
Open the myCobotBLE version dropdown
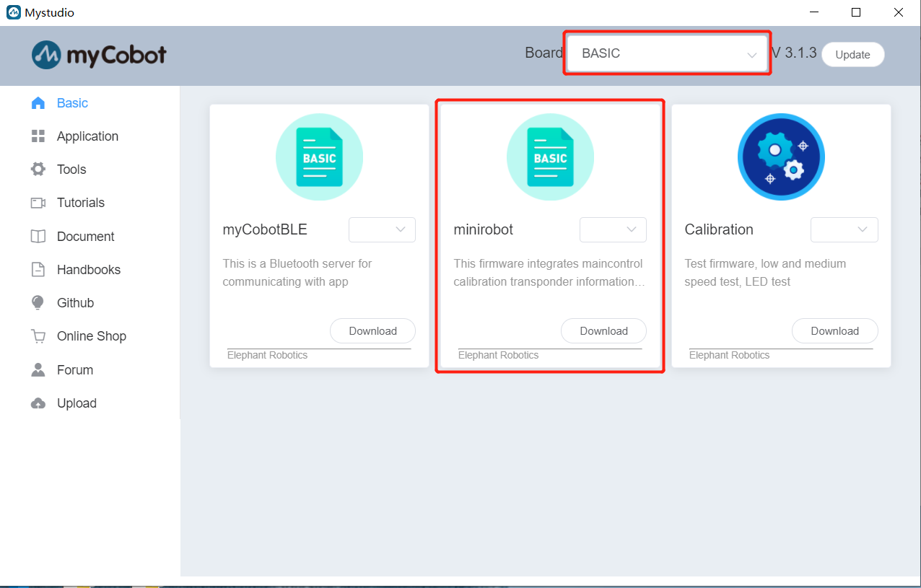pyautogui.click(x=382, y=229)
